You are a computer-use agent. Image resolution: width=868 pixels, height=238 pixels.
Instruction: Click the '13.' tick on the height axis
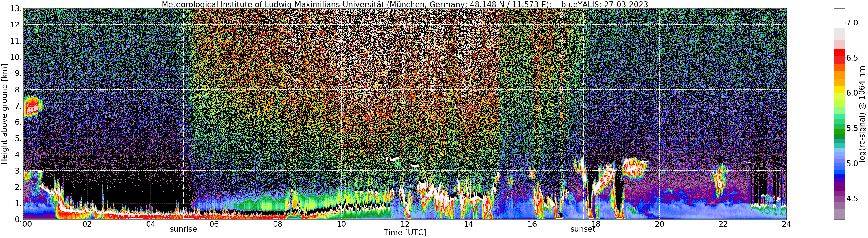pos(16,9)
